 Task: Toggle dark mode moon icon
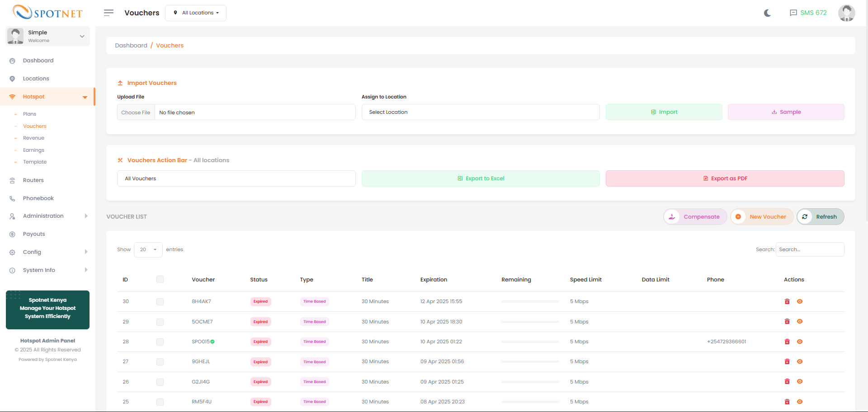pyautogui.click(x=767, y=13)
